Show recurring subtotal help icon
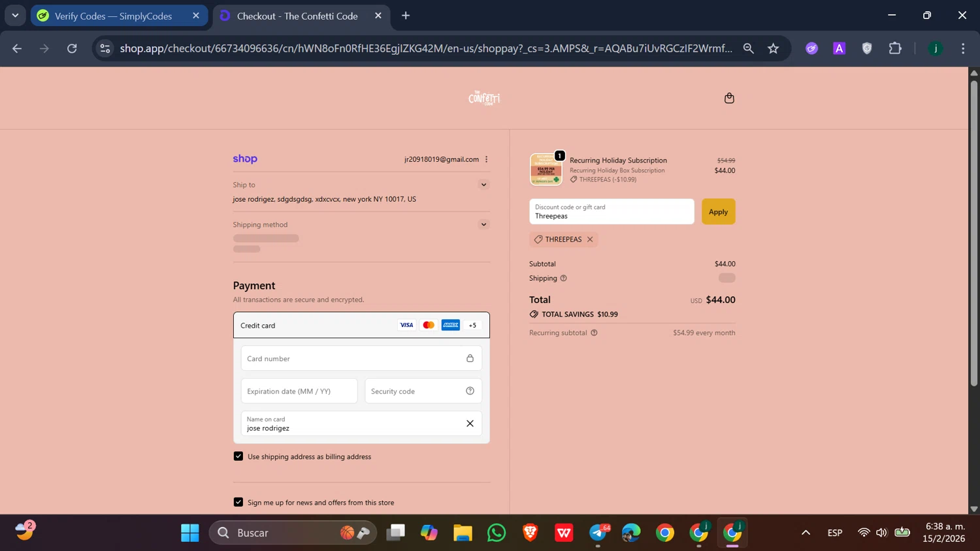The width and height of the screenshot is (980, 551). (x=594, y=333)
